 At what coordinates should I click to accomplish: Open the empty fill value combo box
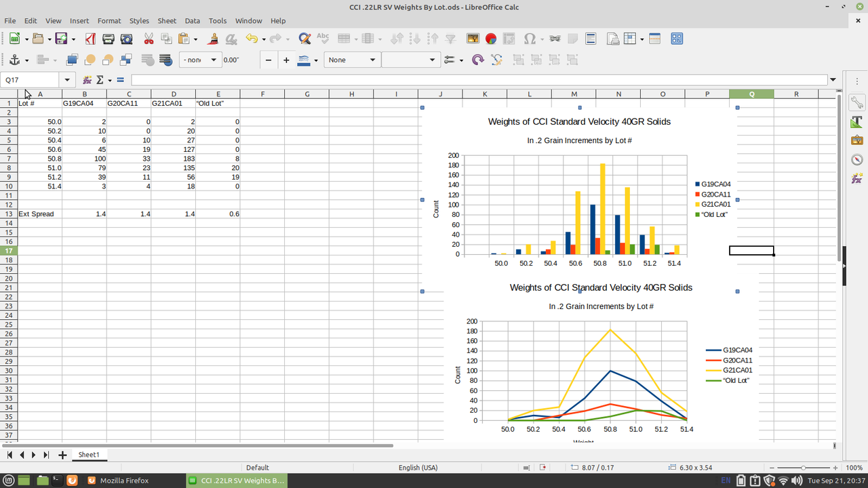coord(411,60)
